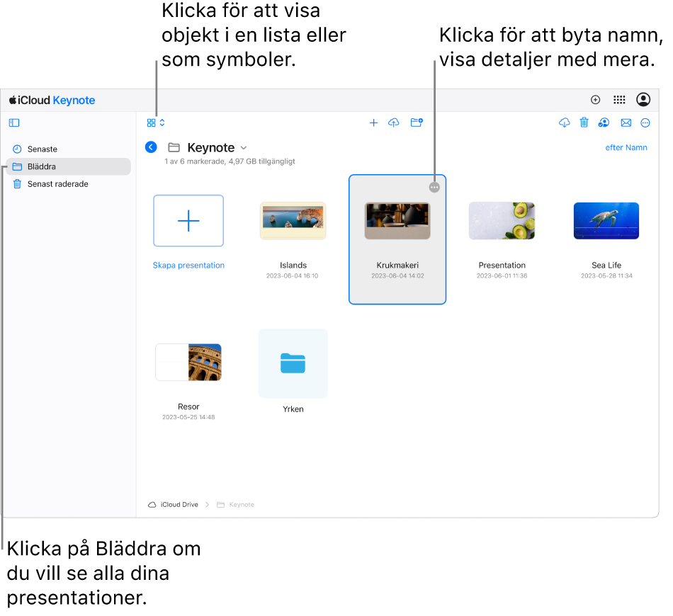Viewport: 673px width, 616px height.
Task: Toggle the sidebar panel icon
Action: click(x=14, y=123)
